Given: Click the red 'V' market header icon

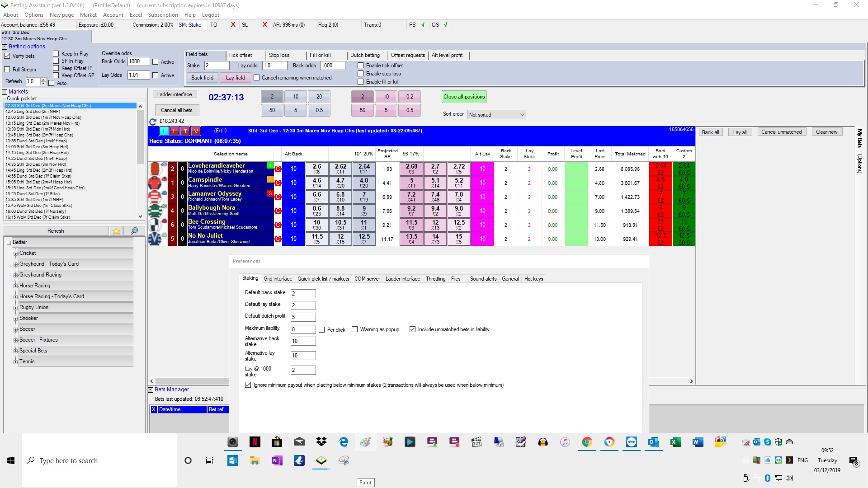Looking at the screenshot, I should pos(196,131).
